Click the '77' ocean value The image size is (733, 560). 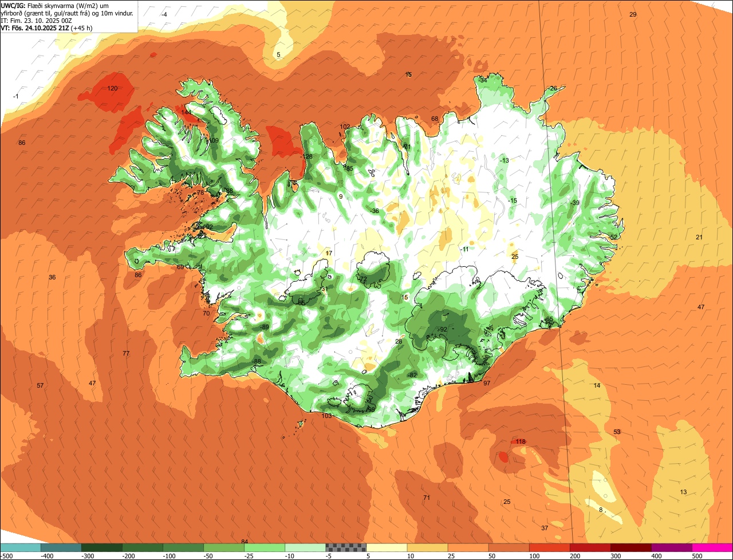[126, 353]
